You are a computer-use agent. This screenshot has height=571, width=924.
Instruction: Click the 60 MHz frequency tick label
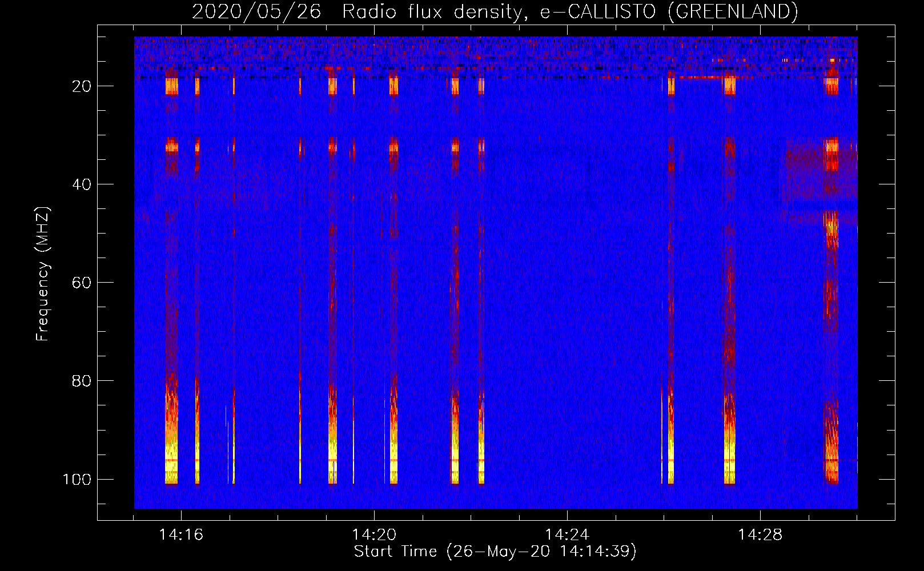point(82,283)
